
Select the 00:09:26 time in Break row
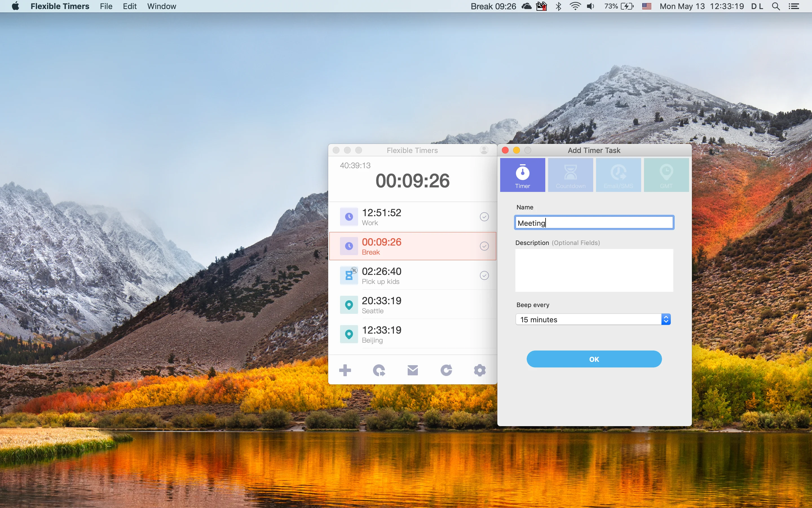tap(381, 242)
